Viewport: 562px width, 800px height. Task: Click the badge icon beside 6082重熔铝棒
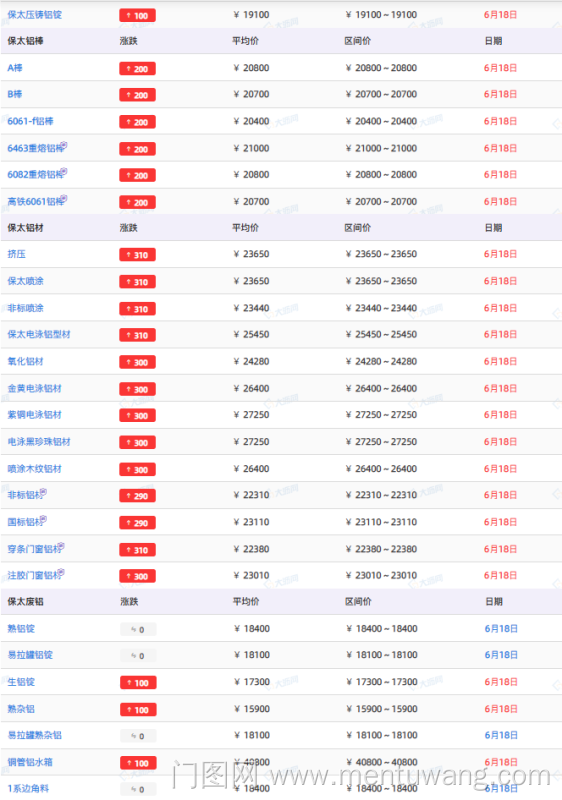coord(64,171)
